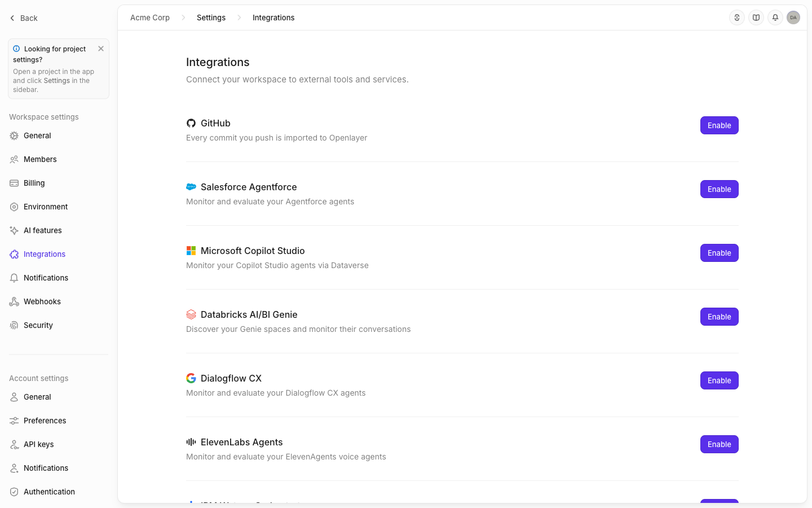The image size is (812, 508).
Task: Open Environment settings
Action: point(59,207)
